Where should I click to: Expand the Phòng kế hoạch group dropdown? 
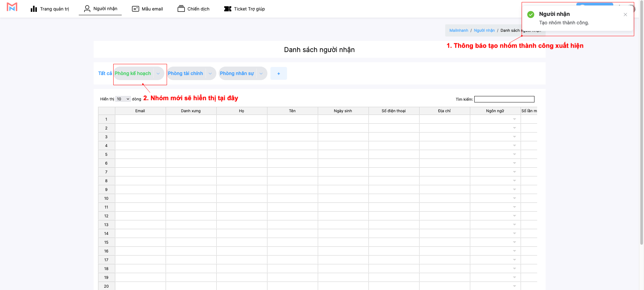[x=158, y=73]
